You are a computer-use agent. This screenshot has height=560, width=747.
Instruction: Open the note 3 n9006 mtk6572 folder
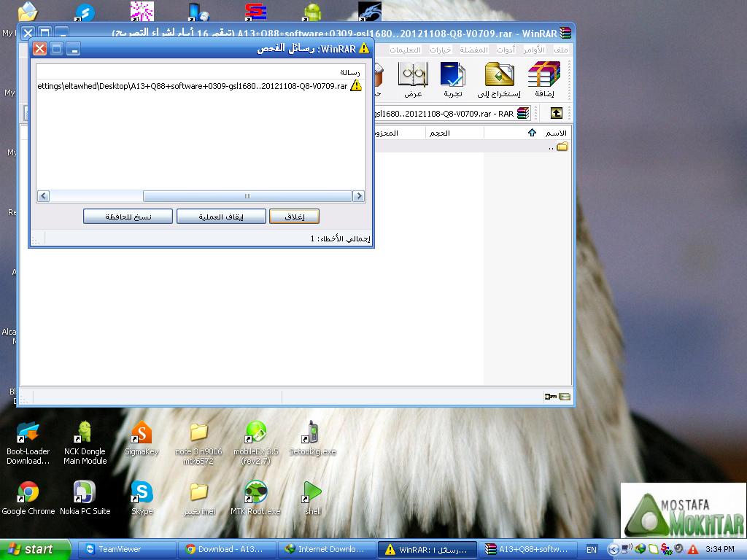click(198, 443)
